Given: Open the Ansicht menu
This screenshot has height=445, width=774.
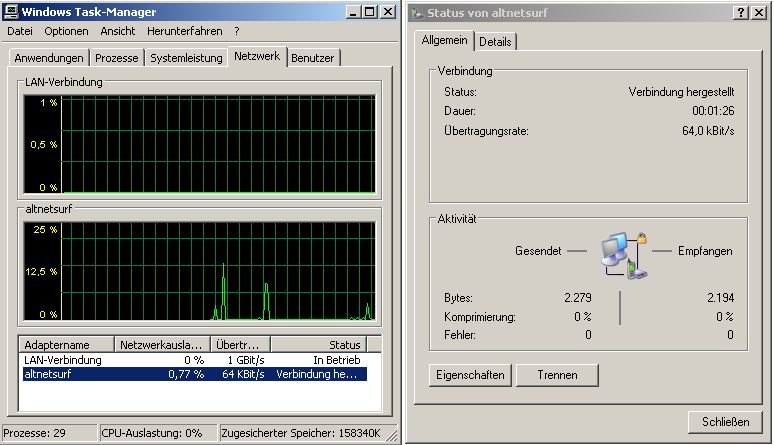Looking at the screenshot, I should point(118,31).
